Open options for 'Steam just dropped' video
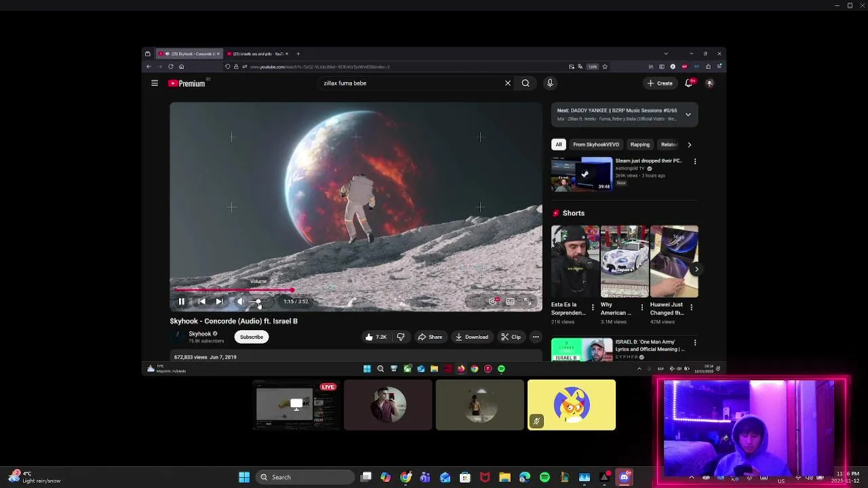 click(694, 161)
